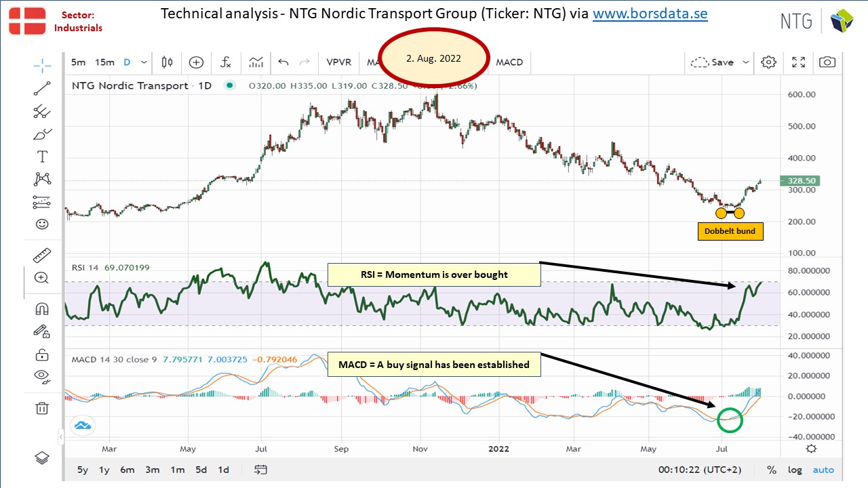Expand the time interval dropdown
Image resolution: width=868 pixels, height=488 pixels.
[144, 62]
